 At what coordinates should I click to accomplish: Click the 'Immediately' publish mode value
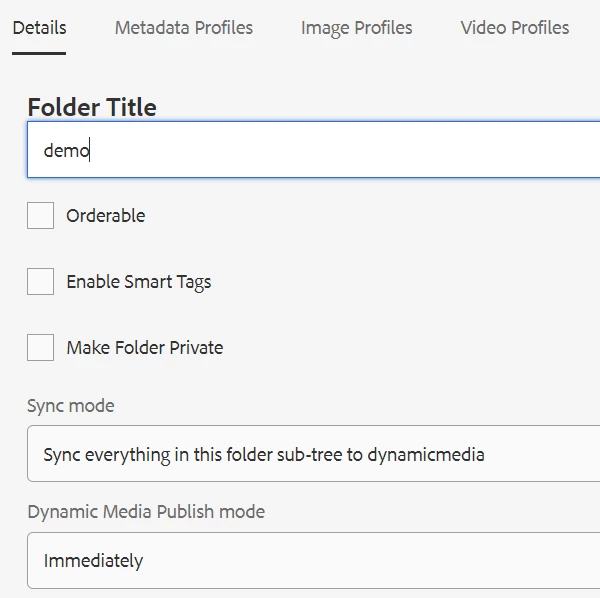93,561
